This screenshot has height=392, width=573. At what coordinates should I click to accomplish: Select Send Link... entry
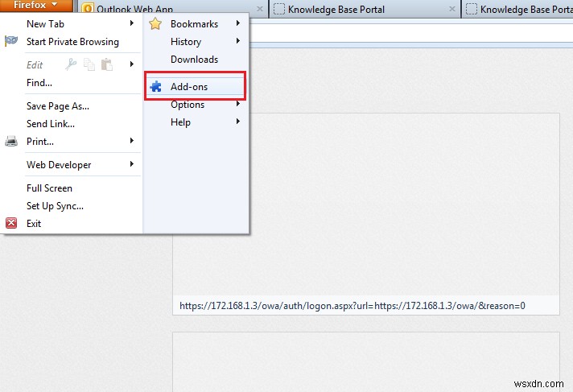pos(51,124)
